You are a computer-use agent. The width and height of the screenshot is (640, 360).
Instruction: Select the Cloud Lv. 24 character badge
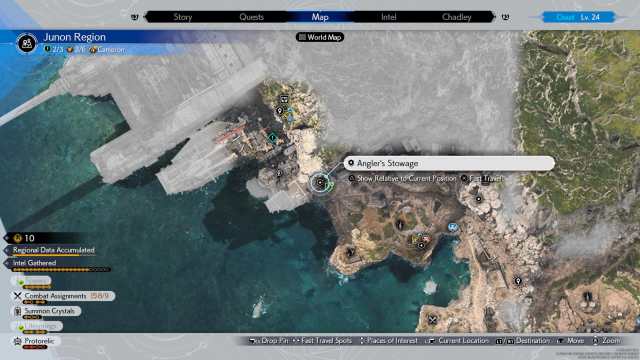coord(578,17)
